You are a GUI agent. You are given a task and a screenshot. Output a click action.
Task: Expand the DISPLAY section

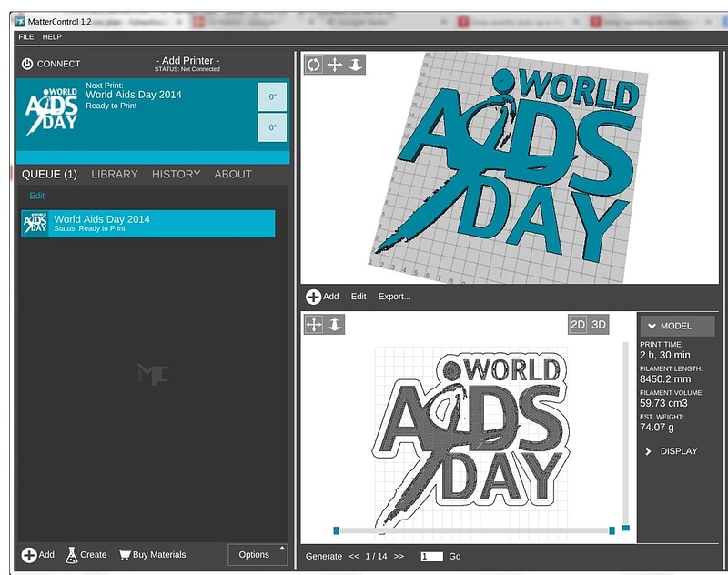[672, 451]
